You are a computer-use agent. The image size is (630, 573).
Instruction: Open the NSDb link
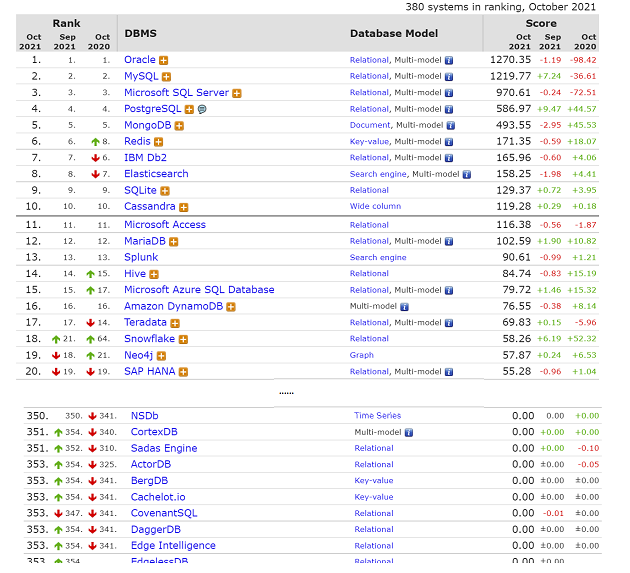(144, 416)
